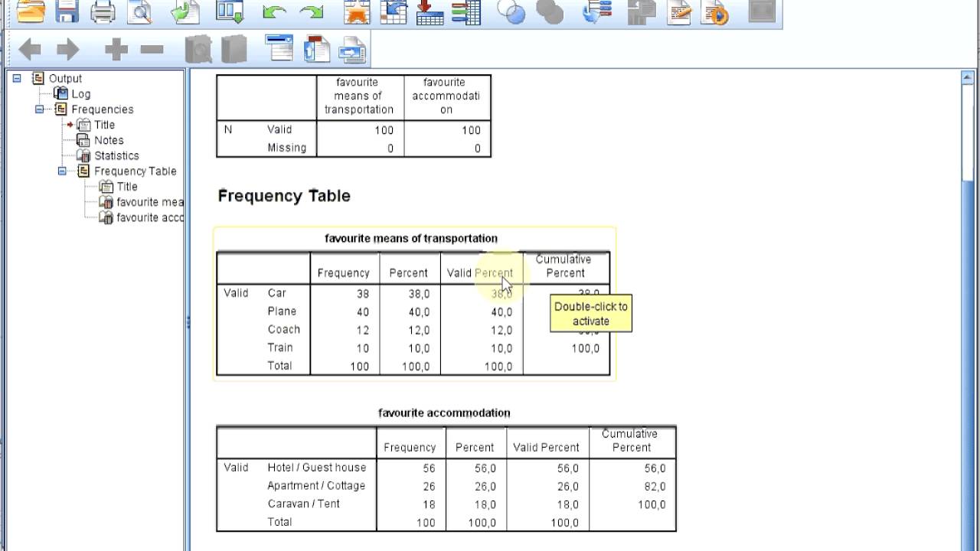
Task: Click 'Missing' row label in statistics table
Action: pos(286,148)
